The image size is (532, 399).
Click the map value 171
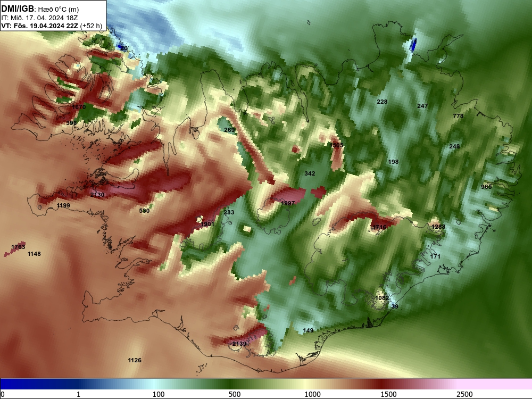point(435,256)
